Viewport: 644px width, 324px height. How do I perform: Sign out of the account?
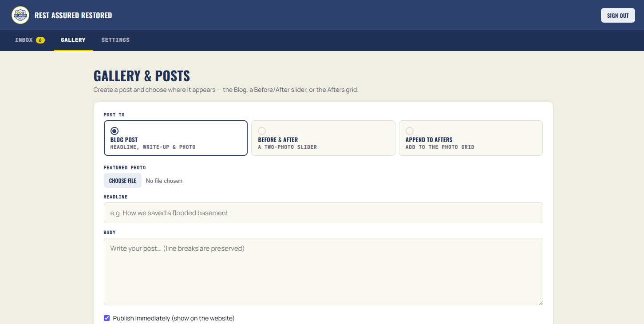pyautogui.click(x=618, y=16)
